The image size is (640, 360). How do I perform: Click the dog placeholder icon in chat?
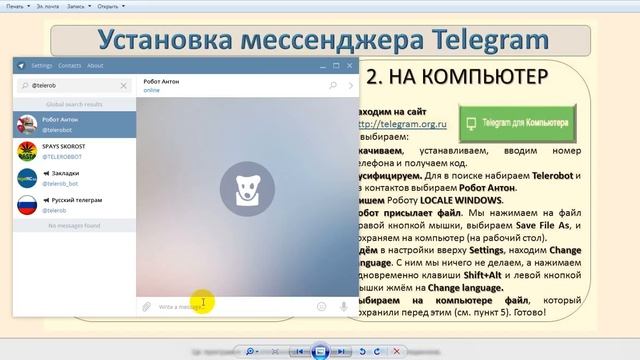coord(247,189)
